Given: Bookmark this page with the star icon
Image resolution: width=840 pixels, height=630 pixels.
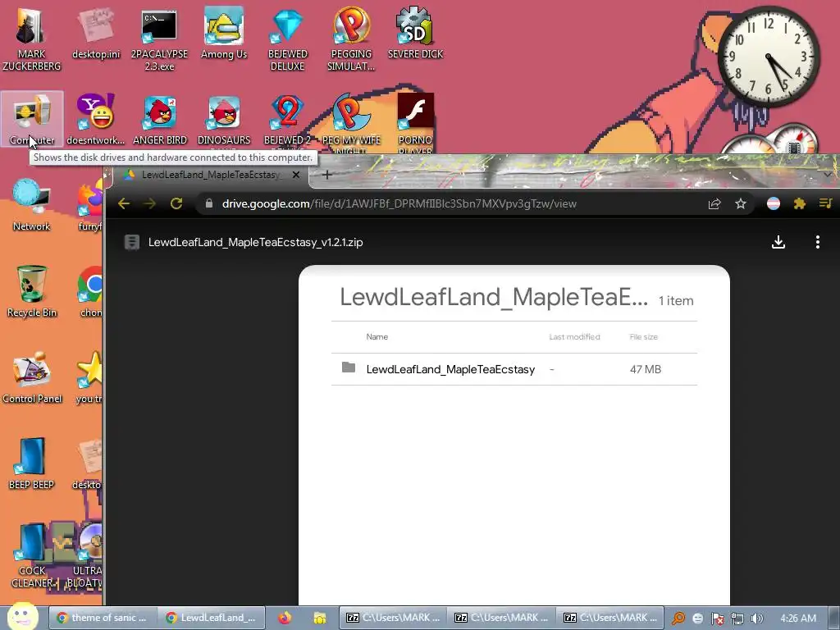Looking at the screenshot, I should (741, 203).
